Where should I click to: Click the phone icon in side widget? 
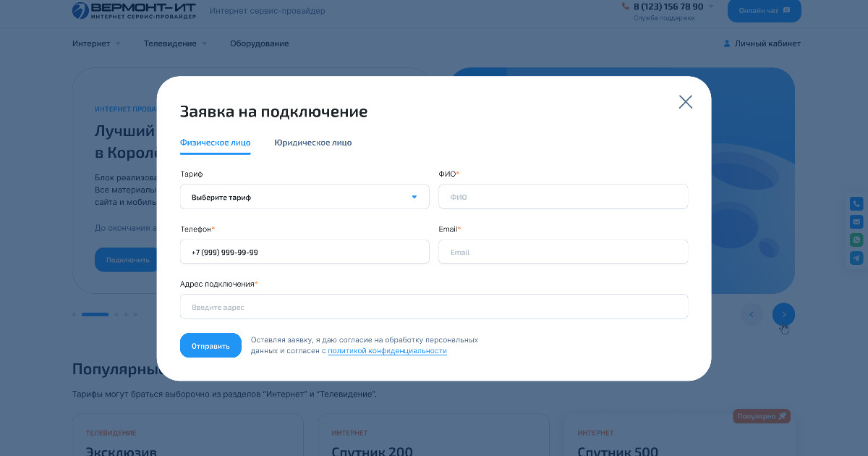point(856,204)
